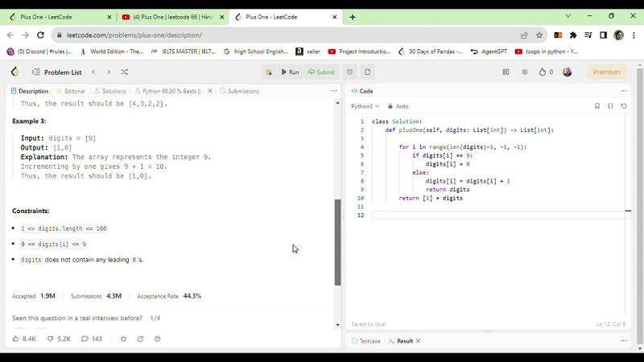This screenshot has width=644, height=362.
Task: Open the settings gear in top bar
Action: (x=524, y=72)
